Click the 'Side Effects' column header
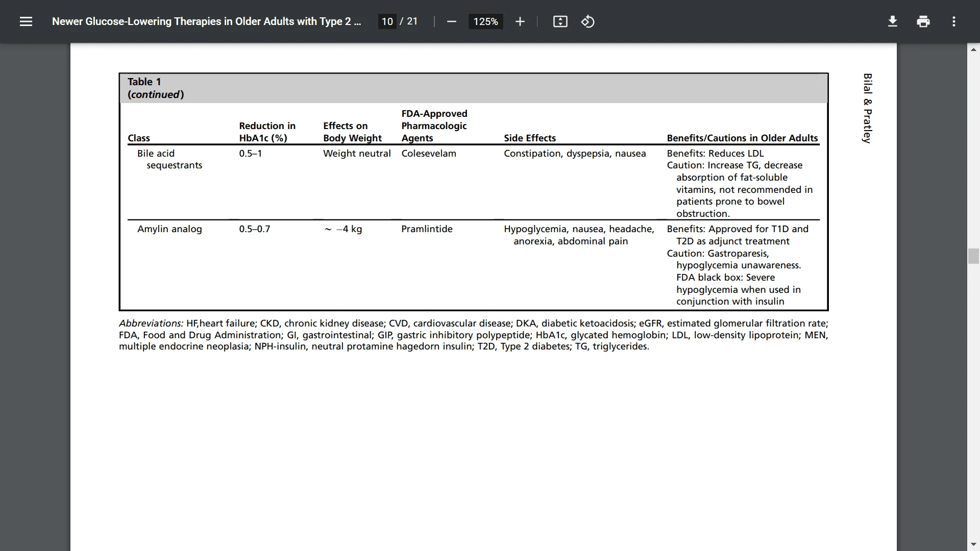 click(530, 138)
